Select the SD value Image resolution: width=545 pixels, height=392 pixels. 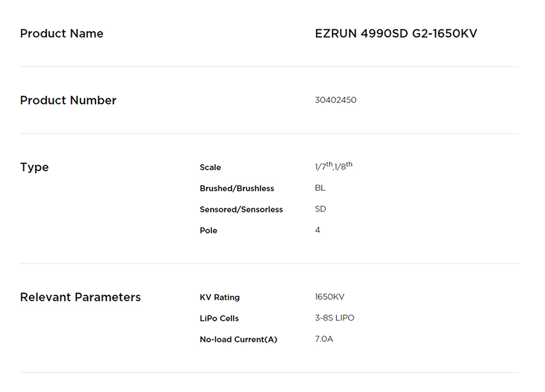(320, 209)
